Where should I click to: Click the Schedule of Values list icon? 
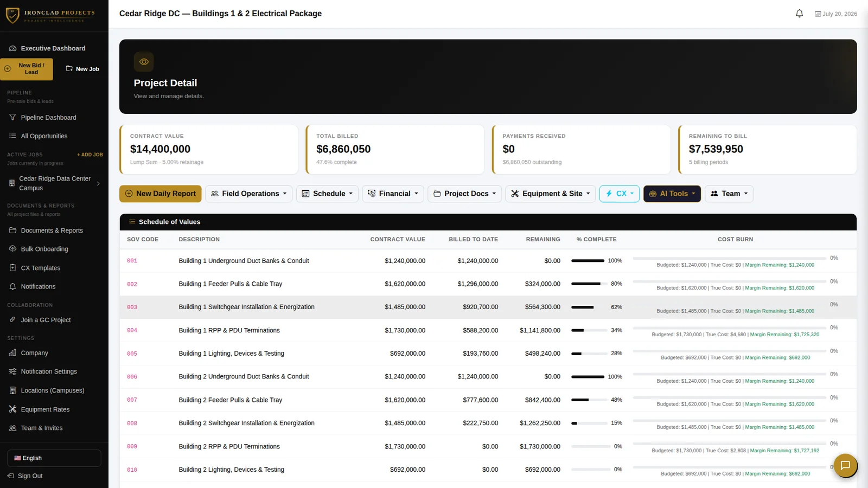[132, 222]
